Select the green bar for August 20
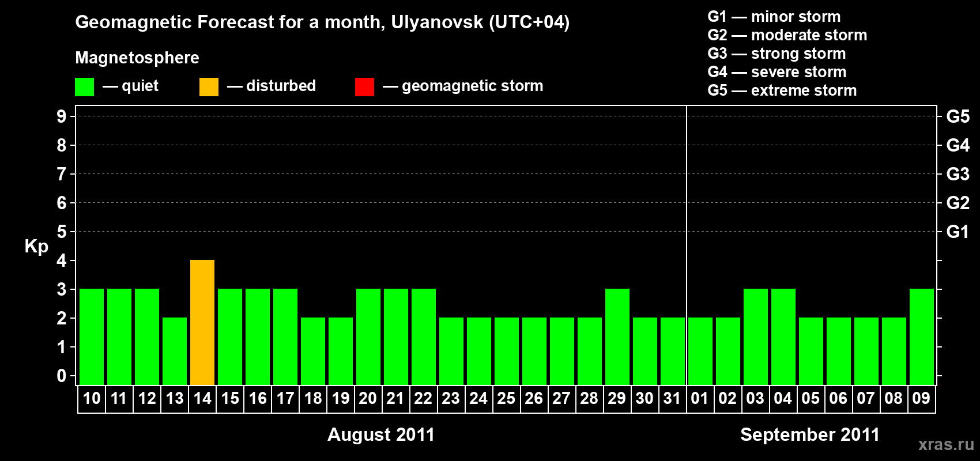Screen dimensions: 980x461 point(368,337)
